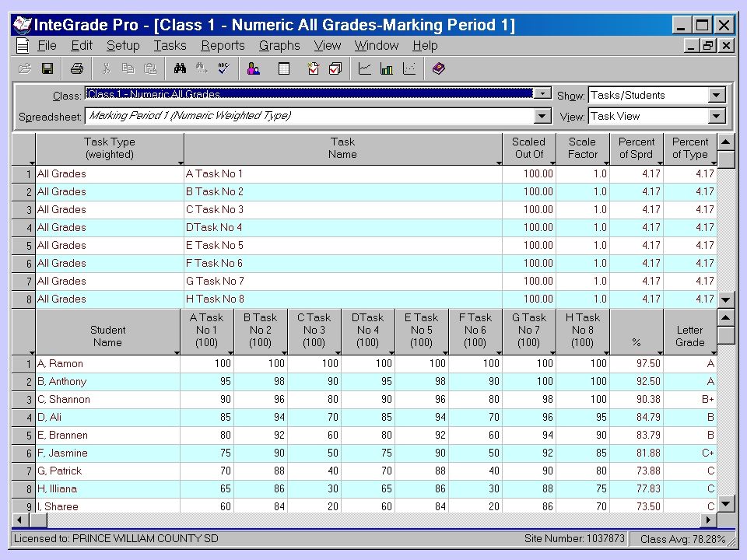This screenshot has width=747, height=560.
Task: Click the Task Name column header
Action: coord(343,149)
